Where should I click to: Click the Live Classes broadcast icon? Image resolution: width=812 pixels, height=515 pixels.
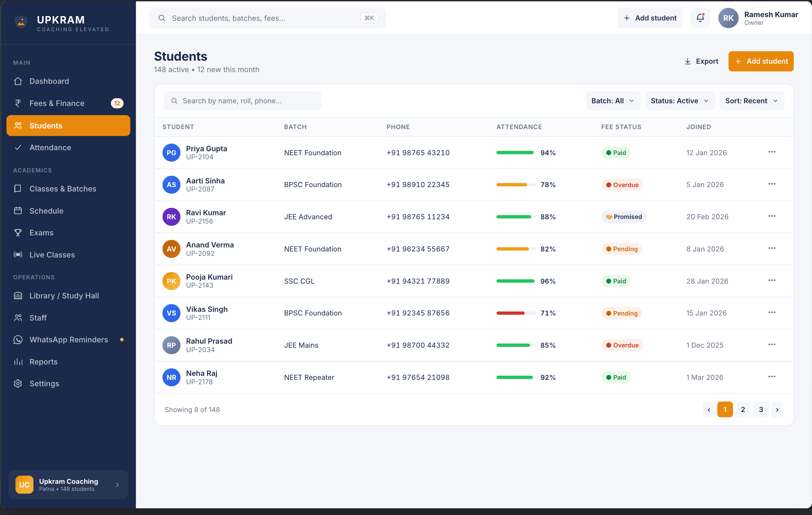point(18,254)
